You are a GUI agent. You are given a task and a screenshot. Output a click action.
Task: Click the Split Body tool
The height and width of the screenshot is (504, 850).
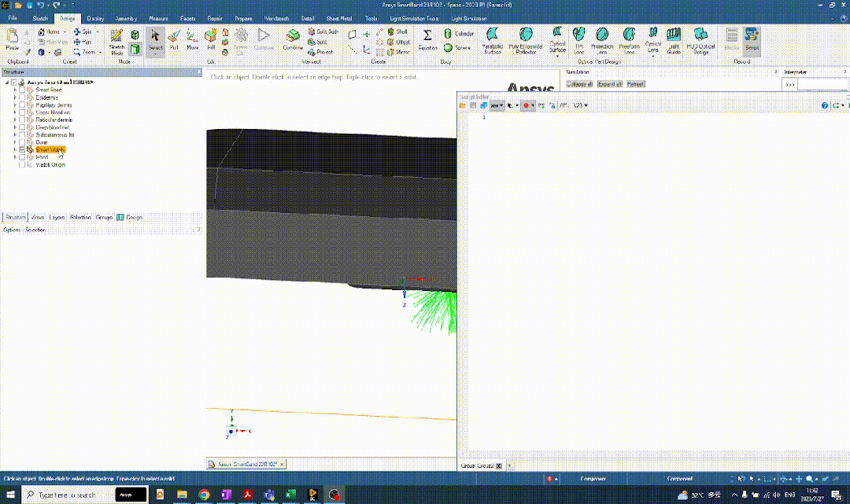tap(323, 32)
